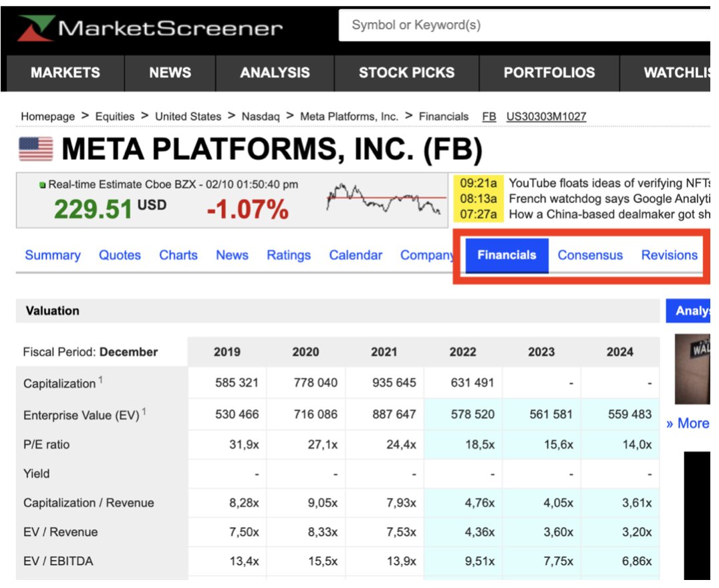Switch to the Calendar tab
The height and width of the screenshot is (588, 719).
(x=355, y=255)
